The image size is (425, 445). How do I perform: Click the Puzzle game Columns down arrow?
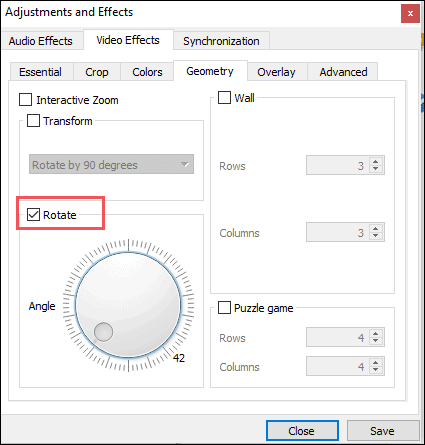[x=376, y=370]
